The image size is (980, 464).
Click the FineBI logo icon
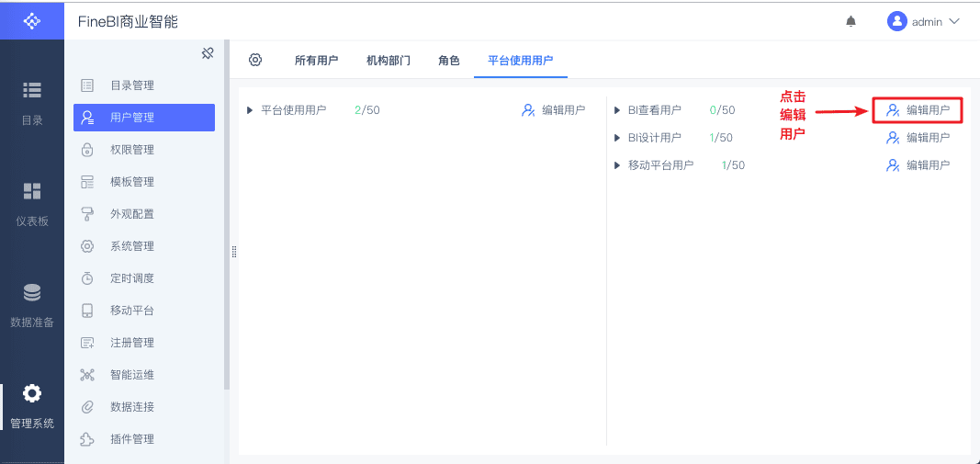(x=32, y=20)
